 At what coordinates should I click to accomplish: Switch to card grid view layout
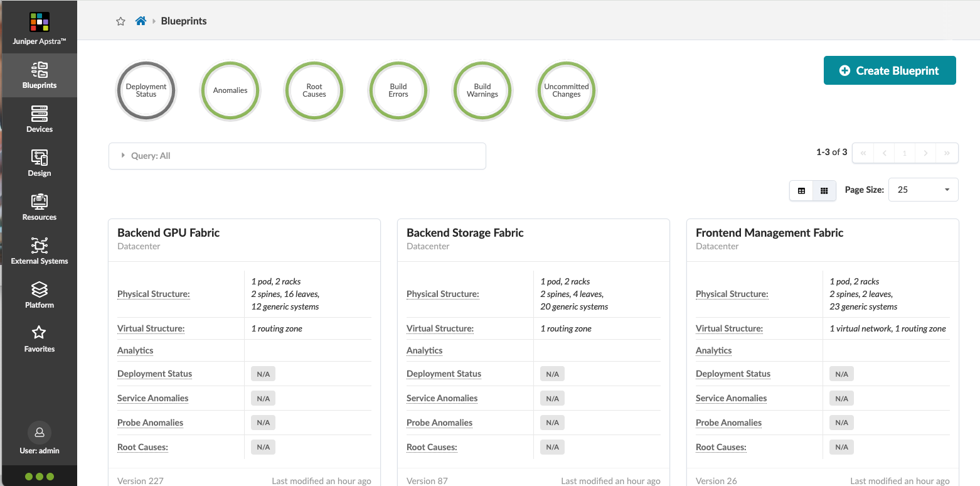pos(824,190)
